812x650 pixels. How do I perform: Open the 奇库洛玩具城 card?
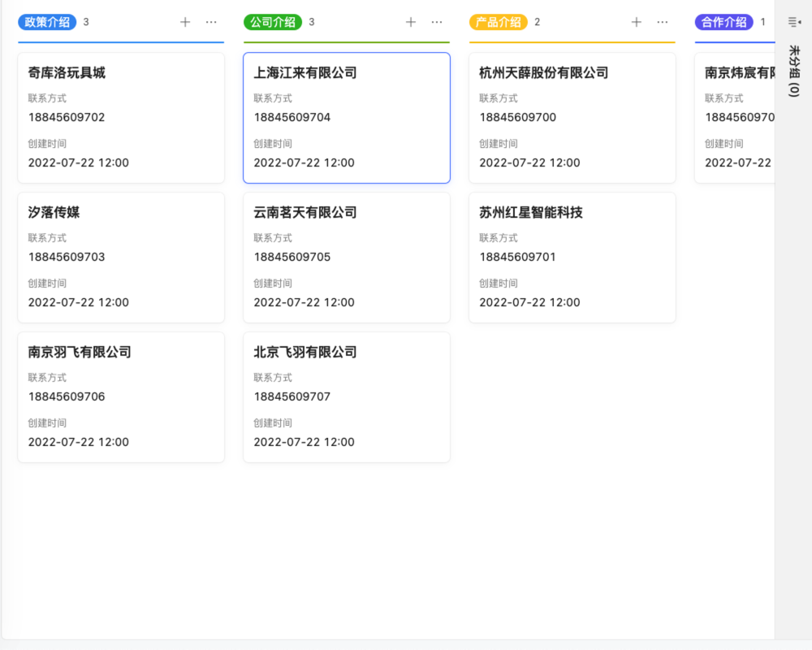[120, 118]
